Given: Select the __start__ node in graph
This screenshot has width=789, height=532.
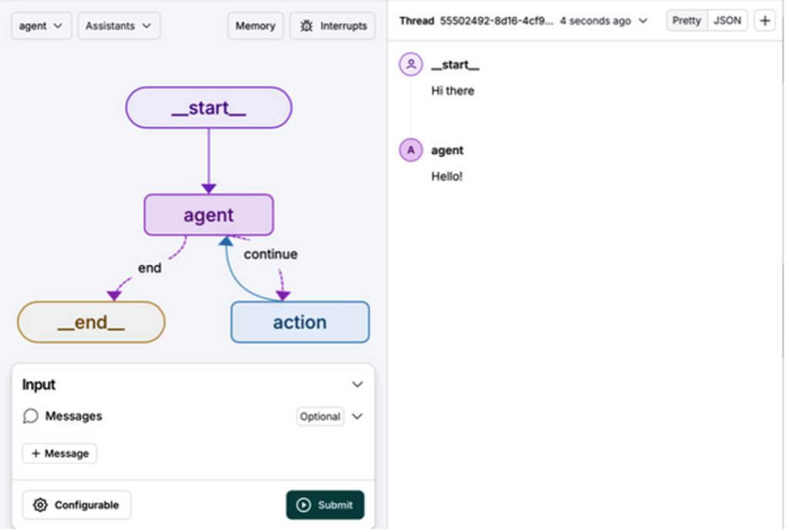Looking at the screenshot, I should [x=208, y=108].
